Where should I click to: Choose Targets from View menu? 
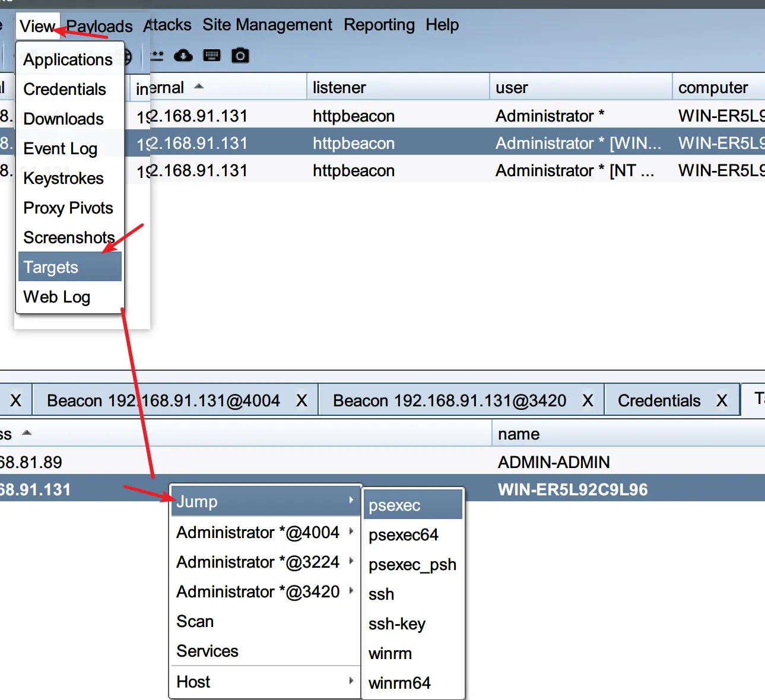(69, 267)
